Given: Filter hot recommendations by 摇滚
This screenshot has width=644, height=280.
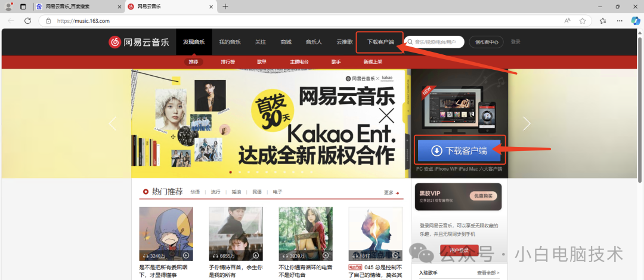Looking at the screenshot, I should 236,192.
